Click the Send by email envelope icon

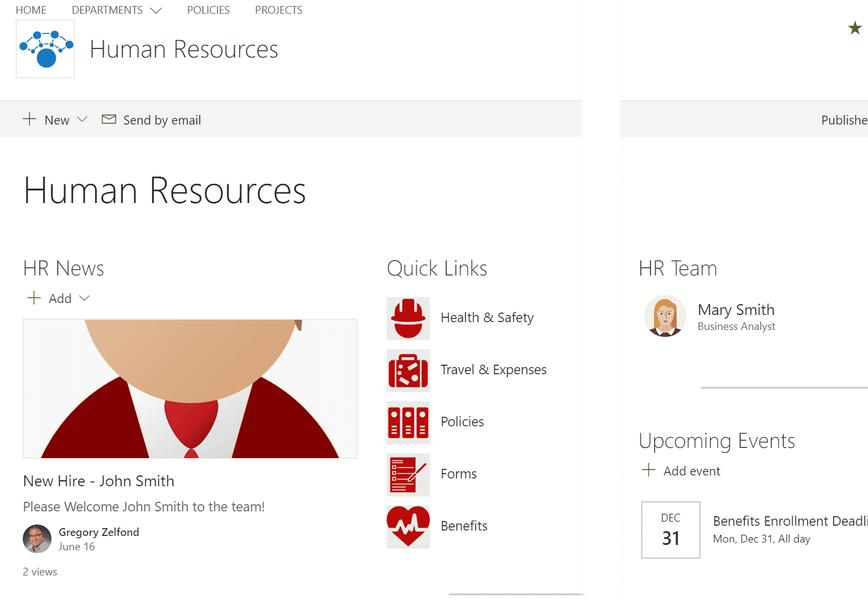[109, 119]
